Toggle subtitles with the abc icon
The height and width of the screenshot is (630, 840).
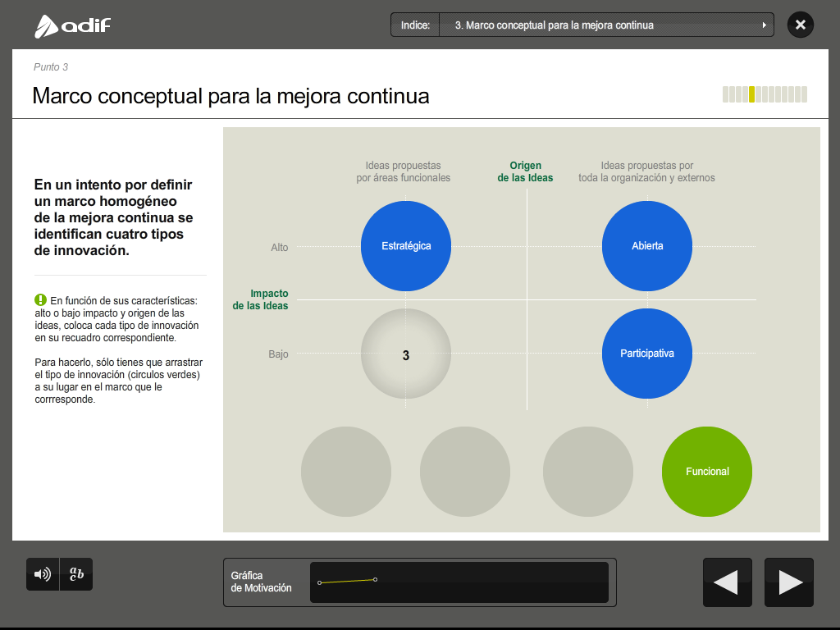[76, 574]
